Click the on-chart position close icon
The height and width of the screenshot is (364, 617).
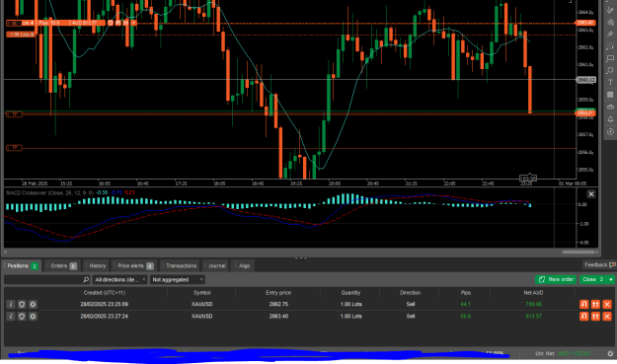tap(133, 23)
